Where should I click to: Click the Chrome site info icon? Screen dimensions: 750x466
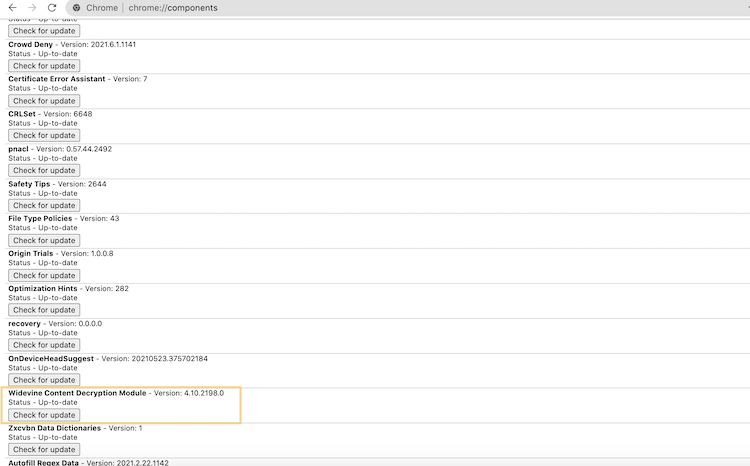click(77, 7)
